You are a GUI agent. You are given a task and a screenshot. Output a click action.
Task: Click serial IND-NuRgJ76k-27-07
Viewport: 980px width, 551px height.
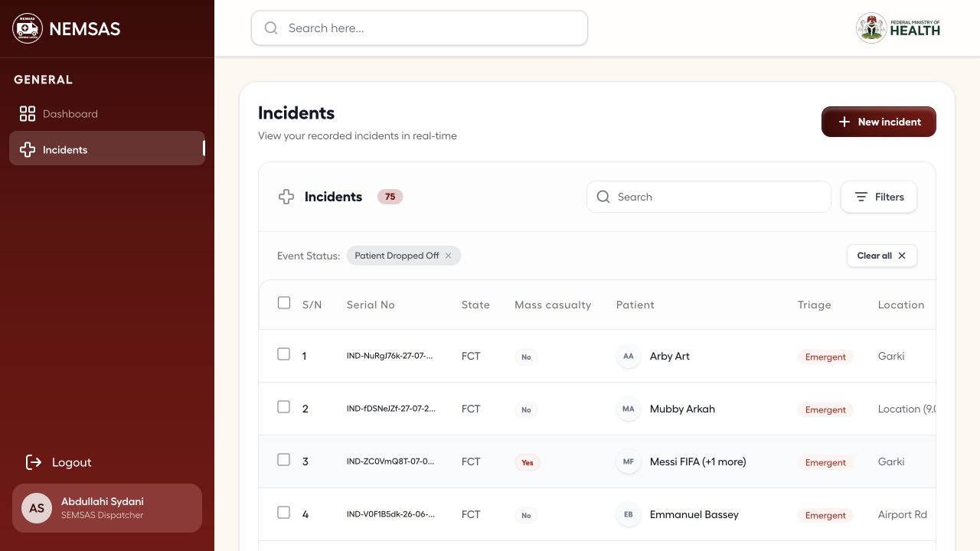click(390, 356)
